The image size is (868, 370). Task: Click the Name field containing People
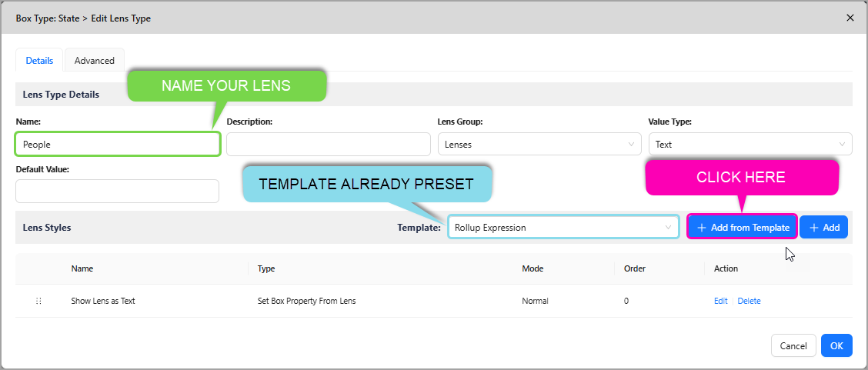pyautogui.click(x=118, y=144)
